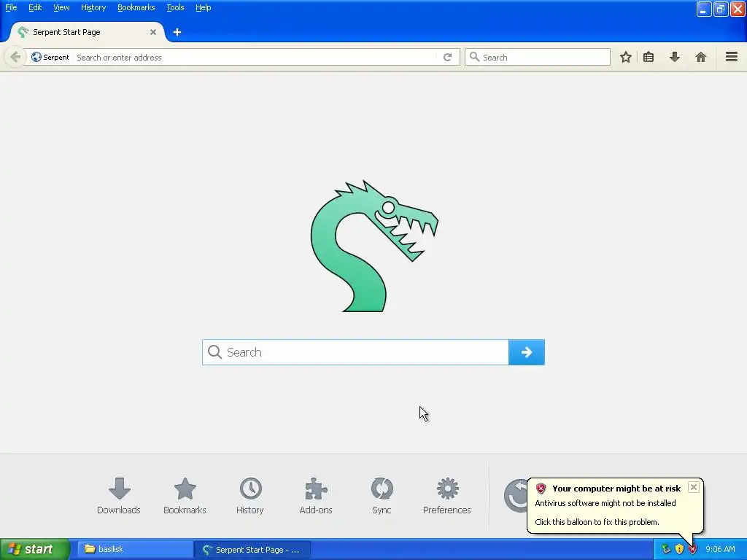Open Downloads from start page shortcuts
This screenshot has width=747, height=560.
click(x=119, y=496)
